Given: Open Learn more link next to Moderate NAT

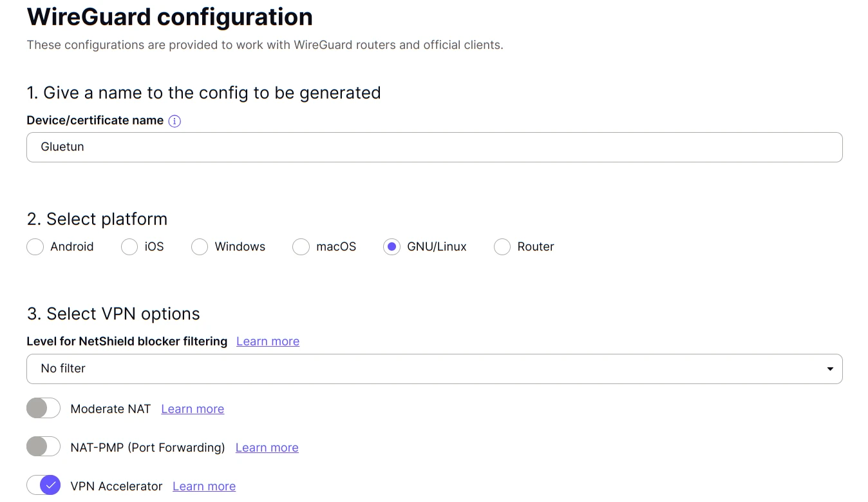Looking at the screenshot, I should coord(193,409).
